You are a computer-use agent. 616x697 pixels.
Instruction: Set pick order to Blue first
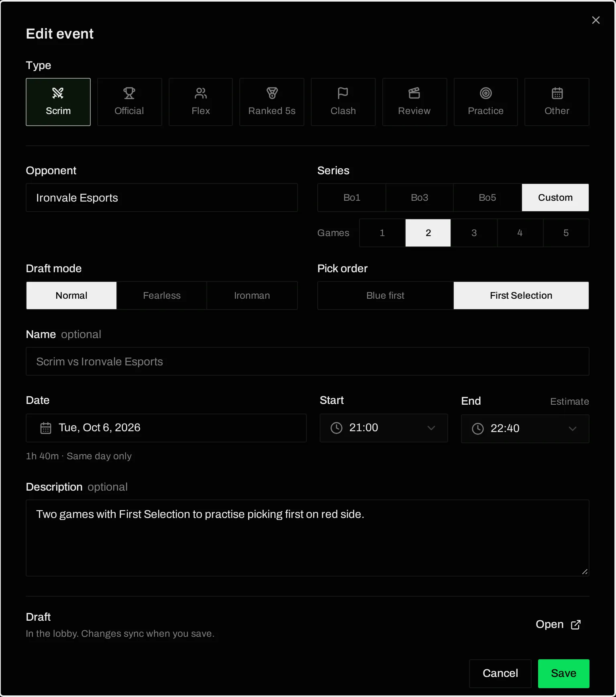386,296
